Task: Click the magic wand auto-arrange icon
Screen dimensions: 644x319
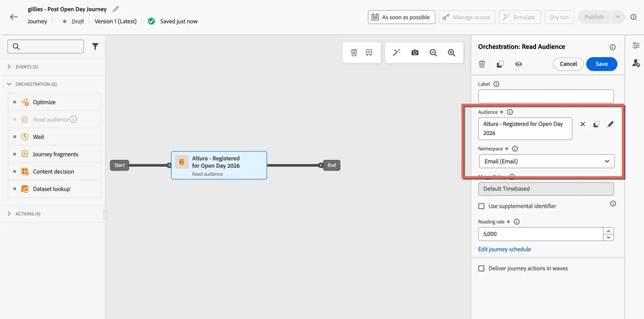Action: 396,53
